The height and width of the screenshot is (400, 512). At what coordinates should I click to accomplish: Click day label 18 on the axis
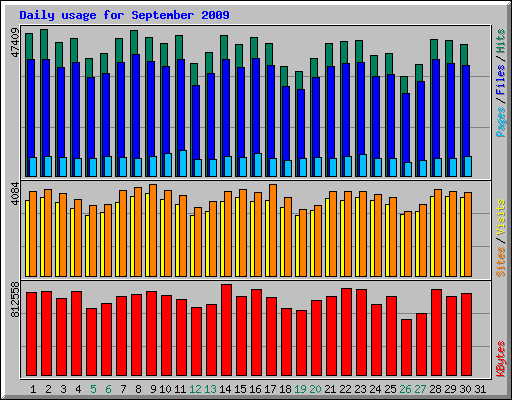285,389
